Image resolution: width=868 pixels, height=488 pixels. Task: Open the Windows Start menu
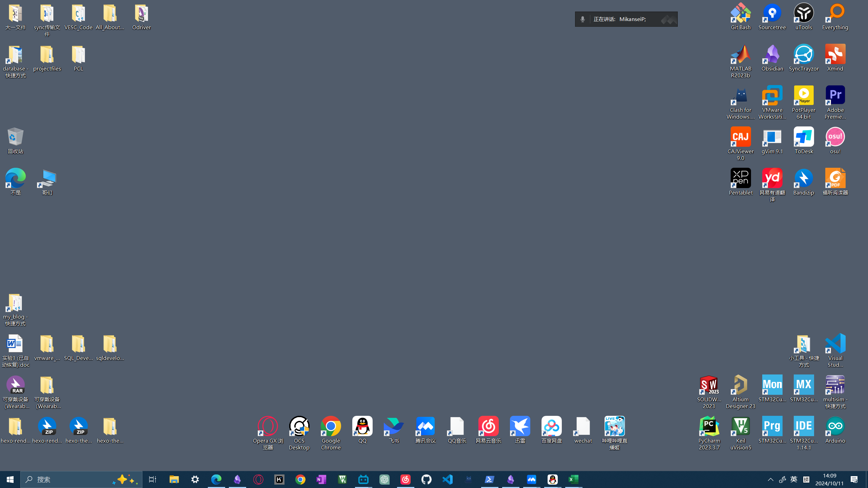coord(10,480)
